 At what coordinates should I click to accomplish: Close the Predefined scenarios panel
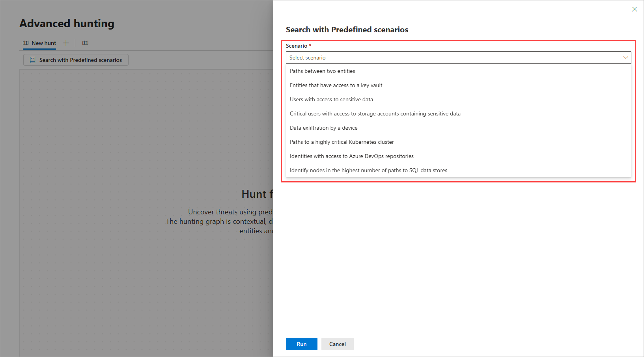coord(634,9)
